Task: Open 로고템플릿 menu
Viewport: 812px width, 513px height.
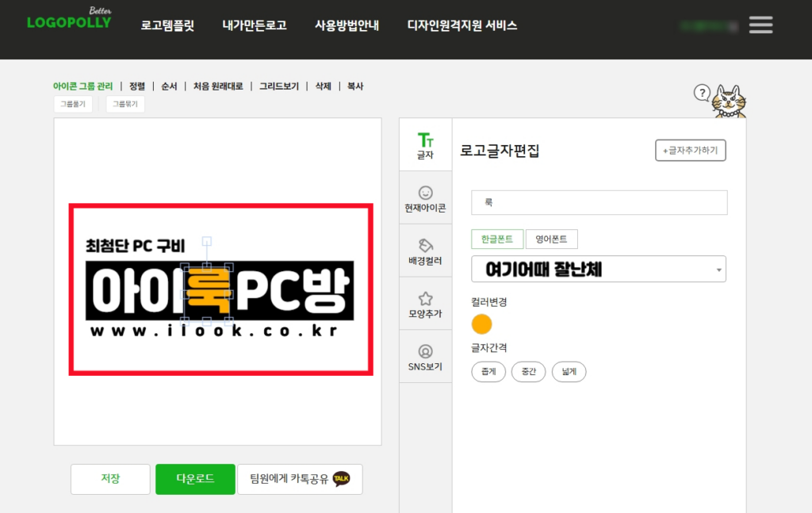Action: tap(167, 25)
